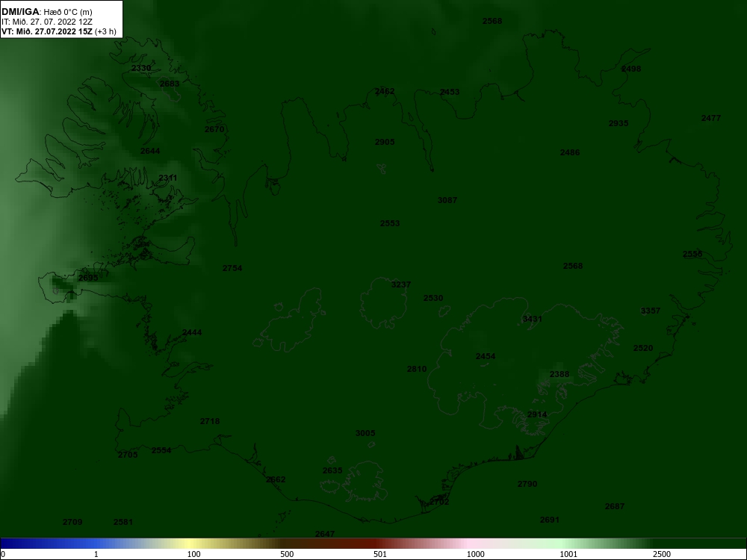The width and height of the screenshot is (747, 560).
Task: Click the value 2330 on the map
Action: coord(141,68)
